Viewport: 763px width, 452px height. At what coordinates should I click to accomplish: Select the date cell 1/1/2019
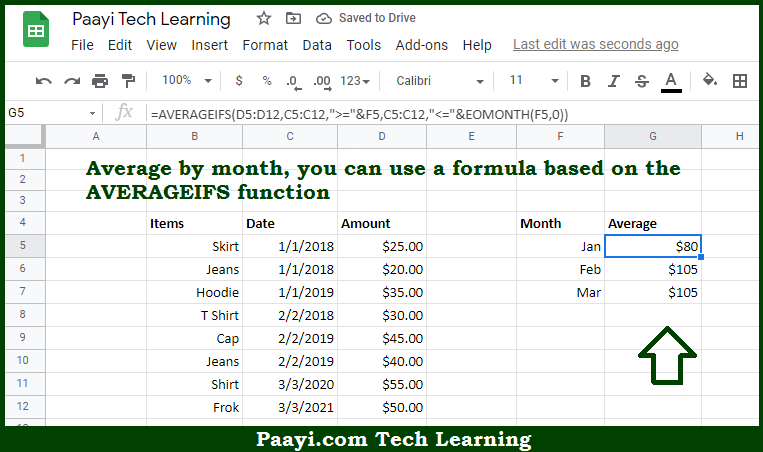pyautogui.click(x=290, y=292)
